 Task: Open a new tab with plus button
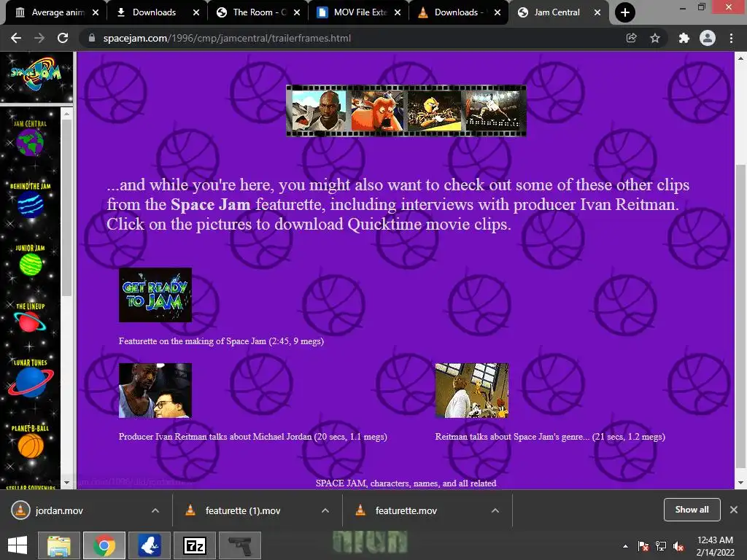click(624, 12)
